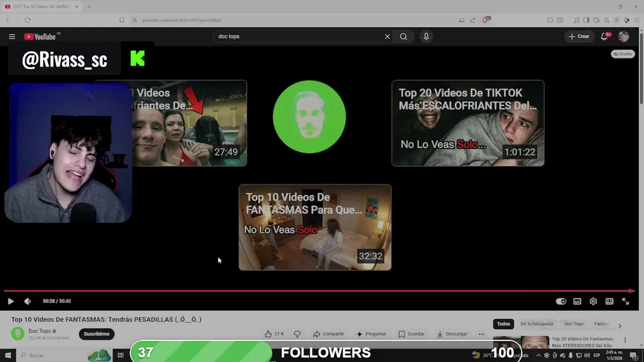644x362 pixels.
Task: Open the YouTube notifications bell
Action: pyautogui.click(x=605, y=36)
